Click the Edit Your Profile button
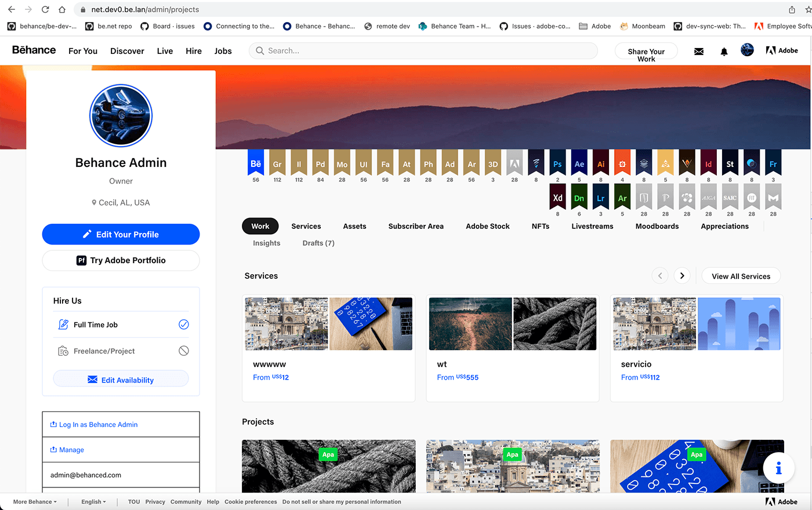The image size is (812, 510). click(x=121, y=234)
